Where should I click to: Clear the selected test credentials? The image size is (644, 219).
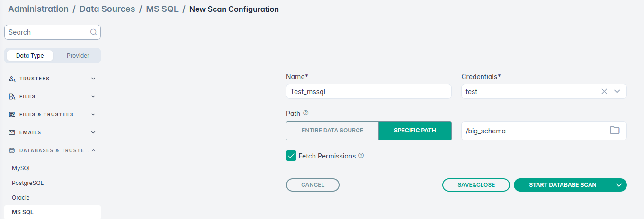(x=604, y=92)
